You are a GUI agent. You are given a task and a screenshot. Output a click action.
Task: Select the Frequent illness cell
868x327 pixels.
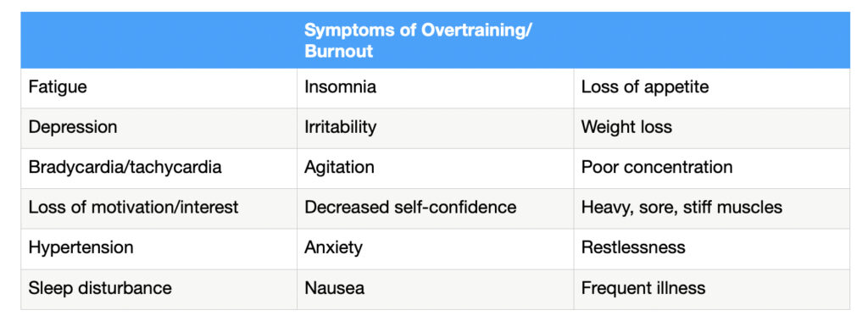point(711,290)
